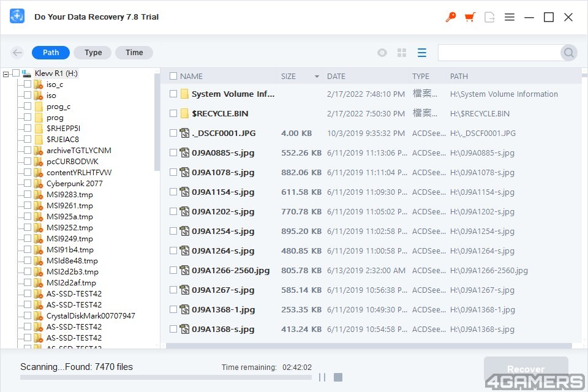Select the 0J9A1267-s.jpg file name
The width and height of the screenshot is (588, 392).
(x=223, y=290)
